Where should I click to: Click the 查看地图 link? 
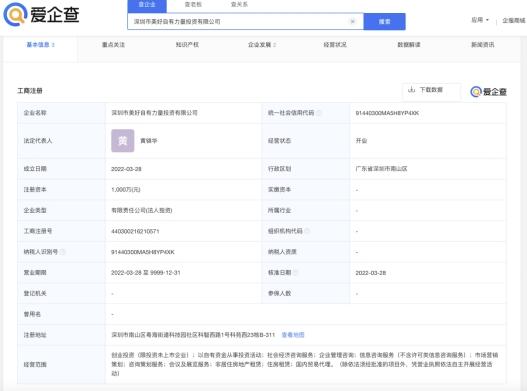pyautogui.click(x=293, y=335)
